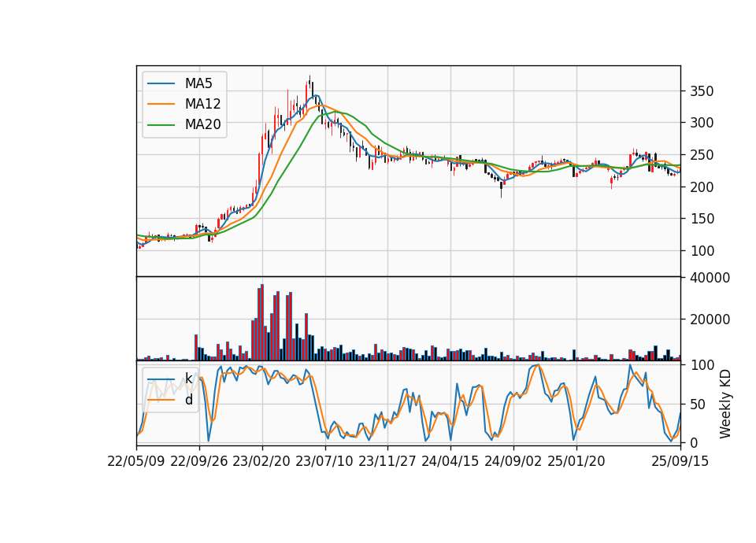Click the 25/01/20 date axis label
Image resolution: width=756 pixels, height=543 pixels.
576,461
